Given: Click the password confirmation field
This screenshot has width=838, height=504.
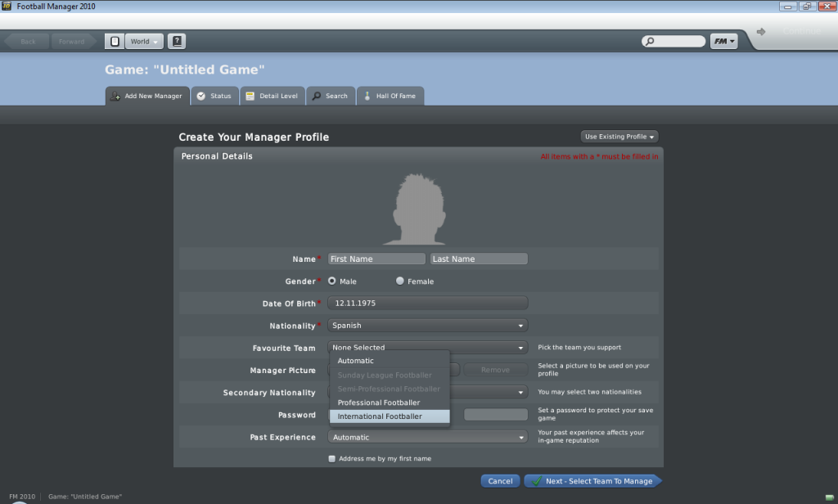Looking at the screenshot, I should pyautogui.click(x=495, y=415).
